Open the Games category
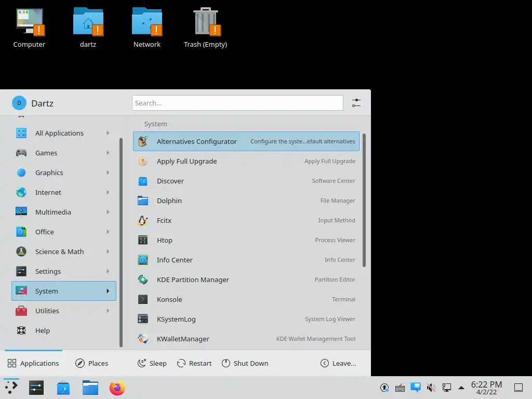Viewport: 532px width, 399px height. [x=64, y=153]
